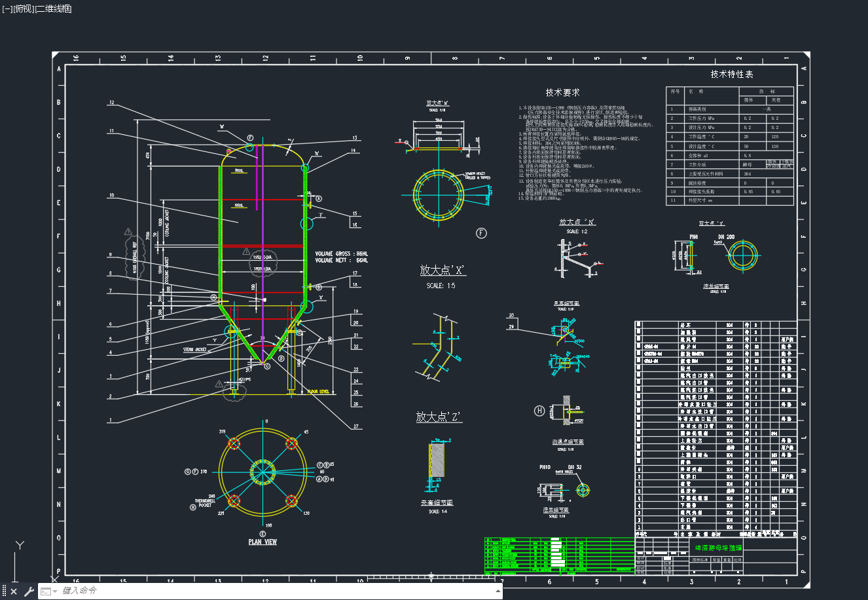
Task: Select the PLAN VIEW label
Action: 262,542
